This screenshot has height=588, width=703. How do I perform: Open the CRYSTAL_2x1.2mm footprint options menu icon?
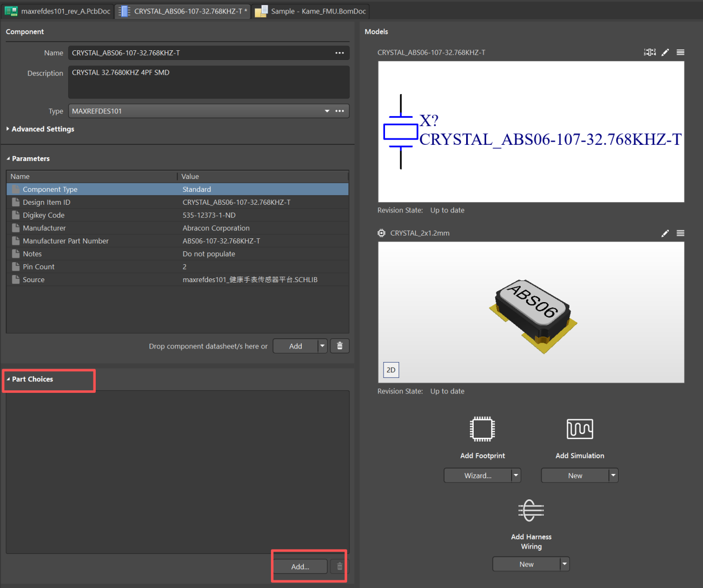tap(680, 233)
